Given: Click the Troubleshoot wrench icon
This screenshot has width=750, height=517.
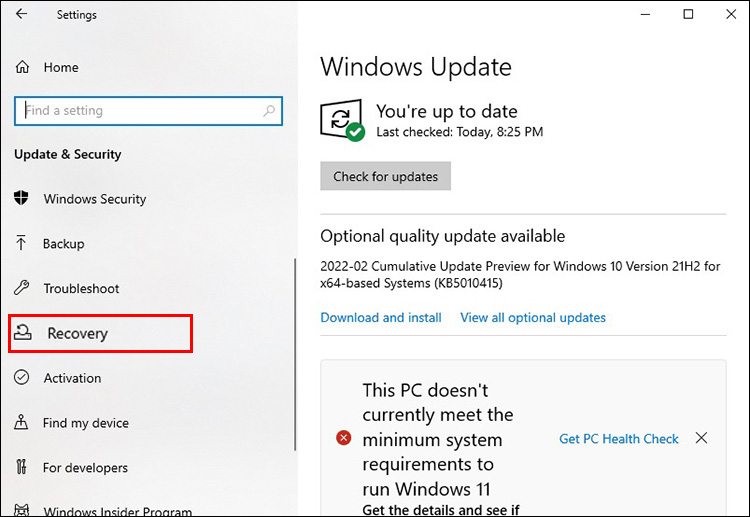Looking at the screenshot, I should [x=22, y=288].
